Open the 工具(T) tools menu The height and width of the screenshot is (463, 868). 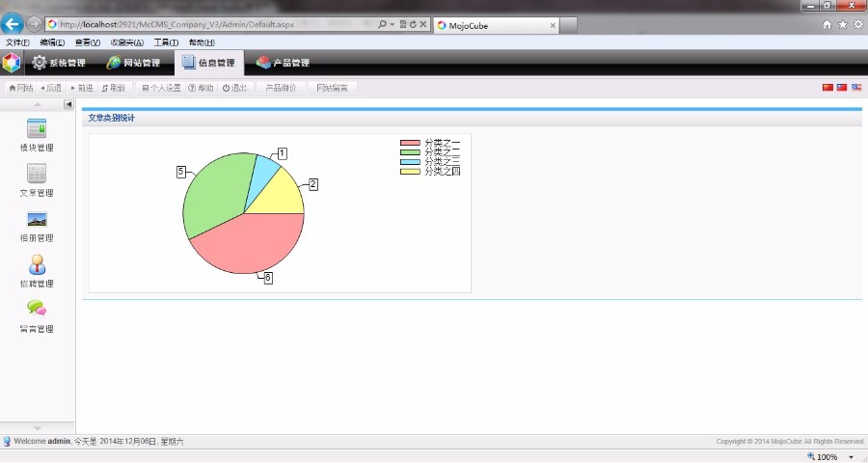(166, 42)
